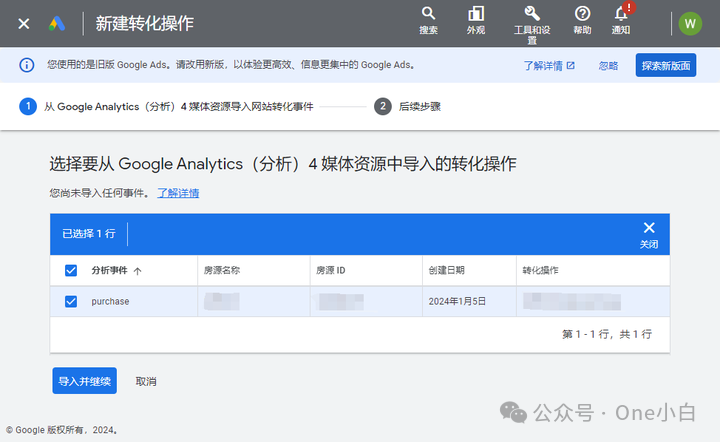Image resolution: width=720 pixels, height=442 pixels.
Task: Open the help (帮助) menu
Action: (582, 21)
